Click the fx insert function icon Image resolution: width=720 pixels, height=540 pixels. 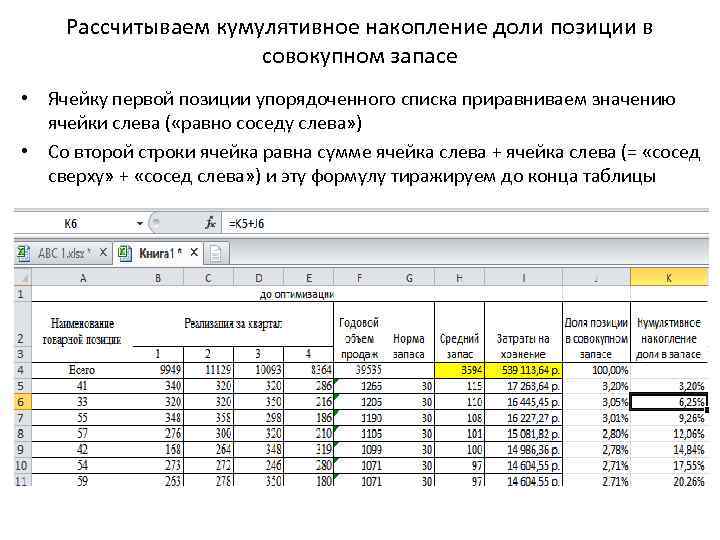pos(210,224)
